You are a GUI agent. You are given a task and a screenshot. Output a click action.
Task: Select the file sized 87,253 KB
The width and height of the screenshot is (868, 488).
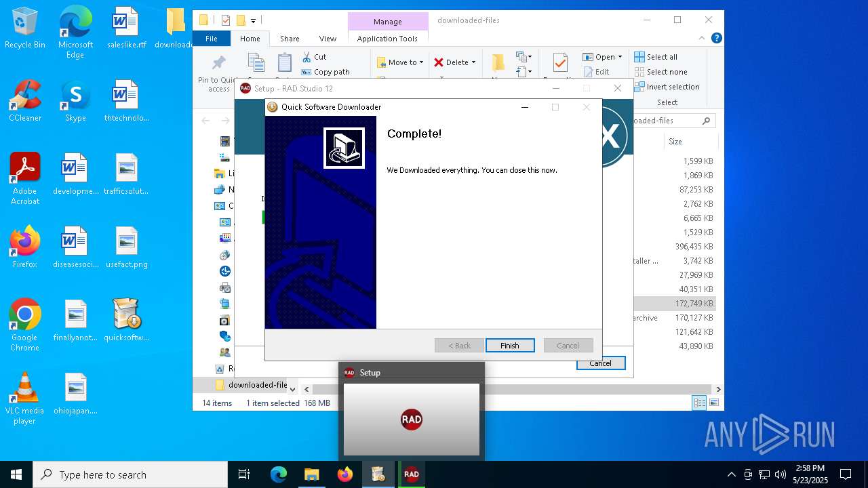click(x=696, y=190)
